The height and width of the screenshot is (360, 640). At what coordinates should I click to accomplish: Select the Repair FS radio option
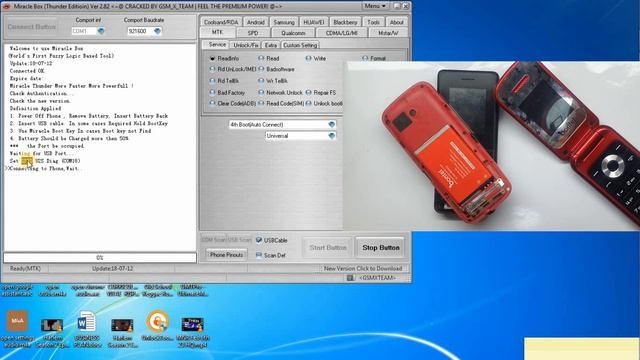(x=309, y=93)
